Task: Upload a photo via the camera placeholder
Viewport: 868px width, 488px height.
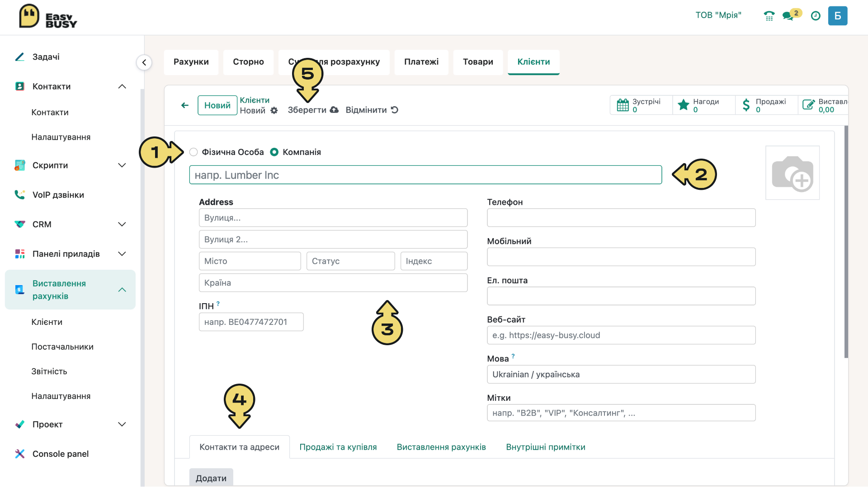Action: tap(793, 173)
